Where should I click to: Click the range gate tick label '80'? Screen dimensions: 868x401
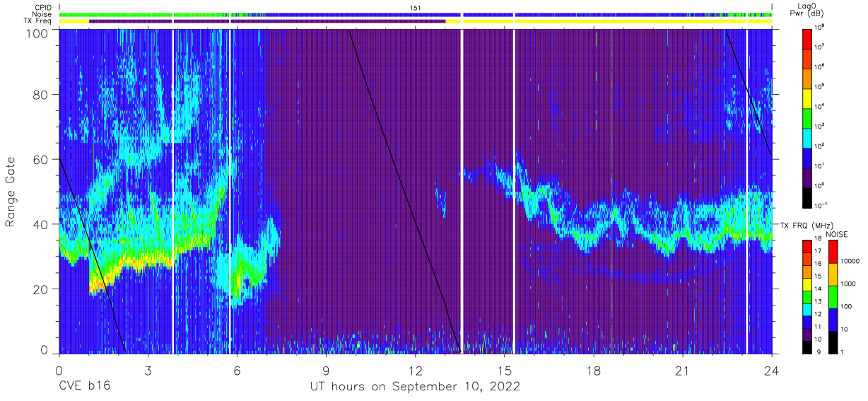42,95
